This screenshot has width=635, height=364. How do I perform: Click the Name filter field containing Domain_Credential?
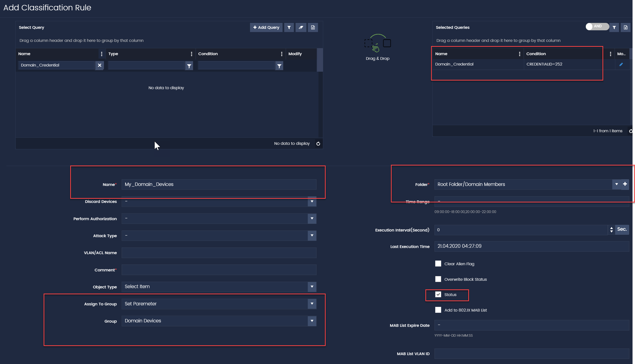(56, 65)
